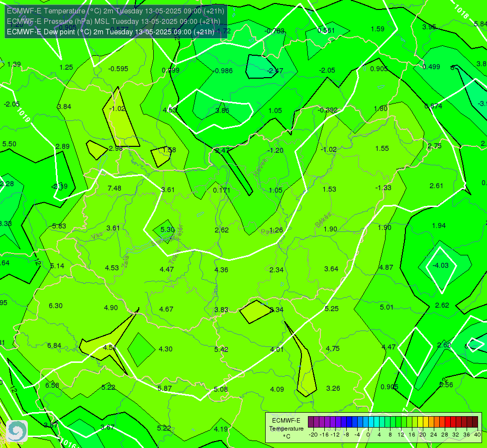Select the ECMWF-E Pressure MSL layer label
Image resolution: width=487 pixels, height=448 pixels.
114,21
